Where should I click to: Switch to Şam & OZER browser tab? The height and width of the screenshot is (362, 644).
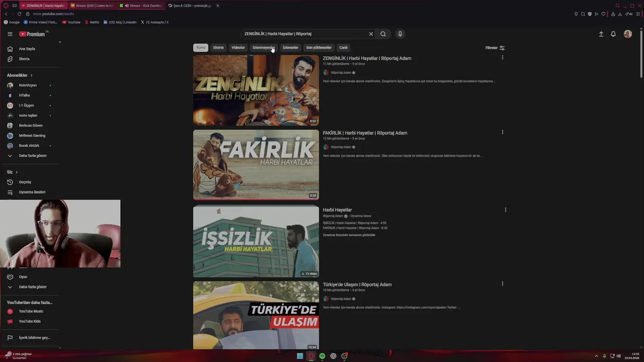point(189,6)
